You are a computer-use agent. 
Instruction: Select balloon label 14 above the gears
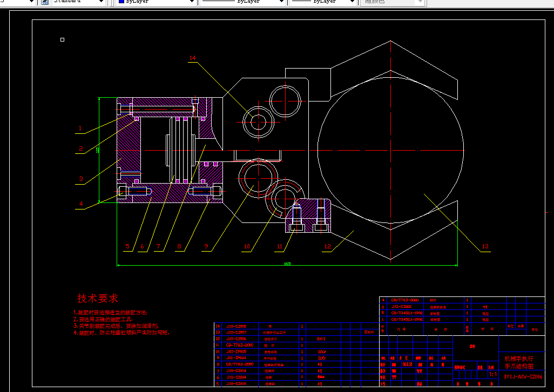click(193, 58)
